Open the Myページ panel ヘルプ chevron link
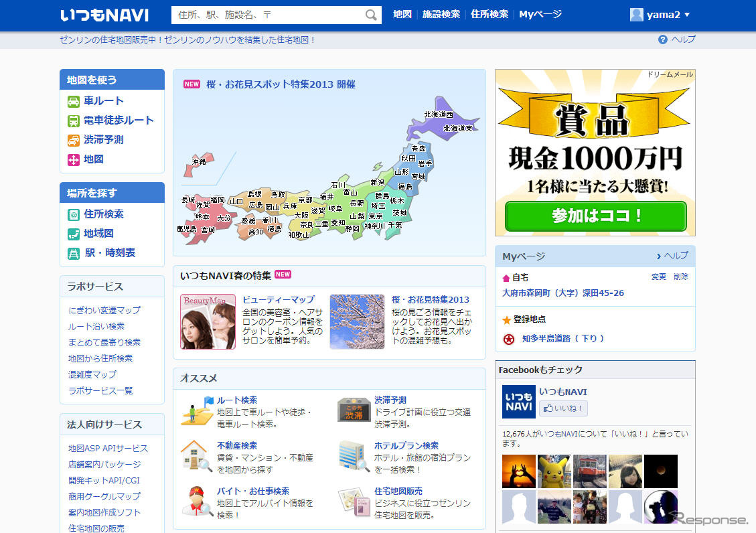 pos(672,256)
